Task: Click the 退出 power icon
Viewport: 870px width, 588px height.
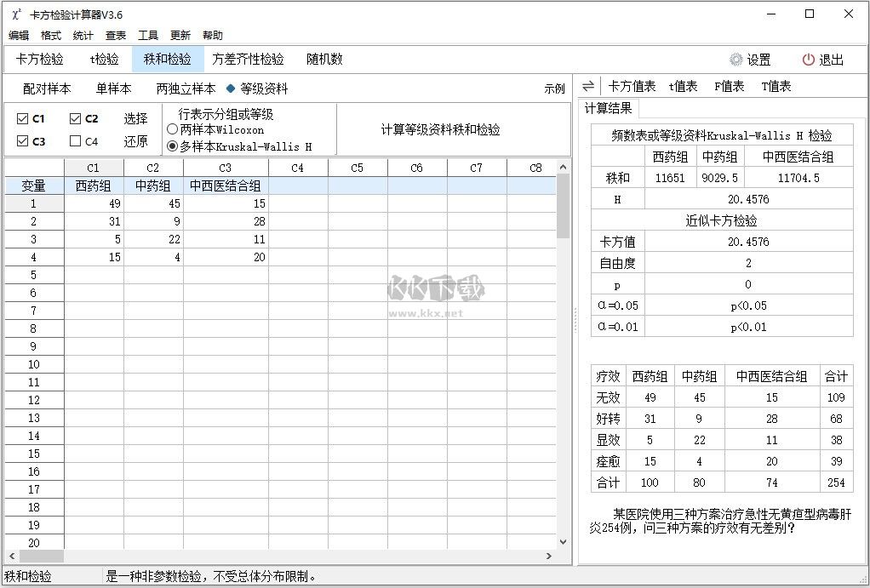Action: pyautogui.click(x=809, y=59)
